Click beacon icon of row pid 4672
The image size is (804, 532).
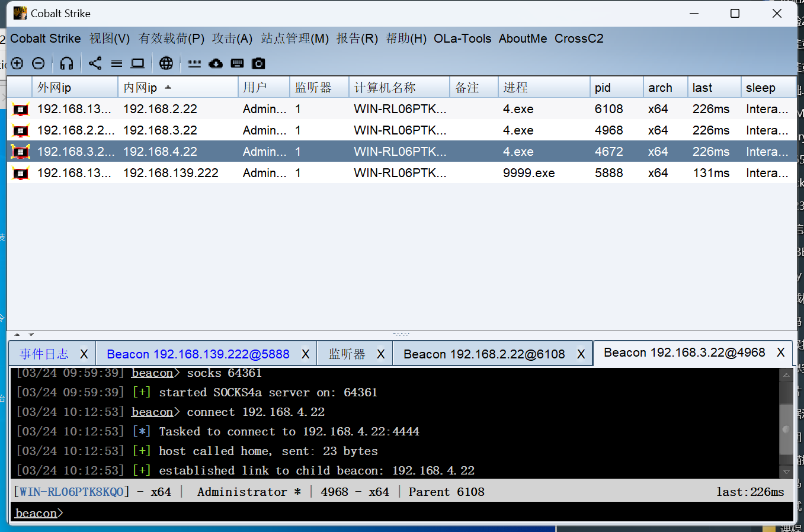21,152
